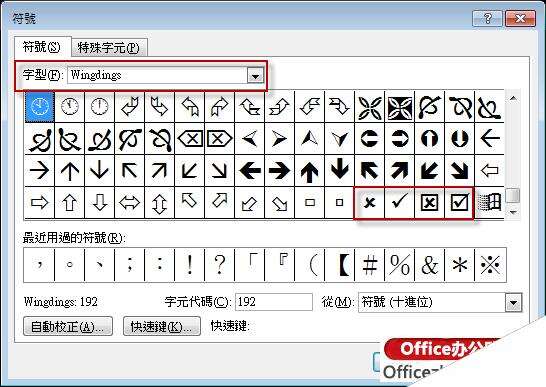
Task: Pick the thin up arrow symbol
Action: point(70,171)
